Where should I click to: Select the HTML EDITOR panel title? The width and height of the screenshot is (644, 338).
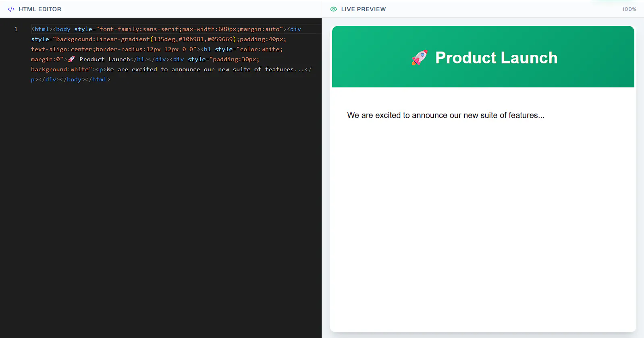tap(40, 9)
